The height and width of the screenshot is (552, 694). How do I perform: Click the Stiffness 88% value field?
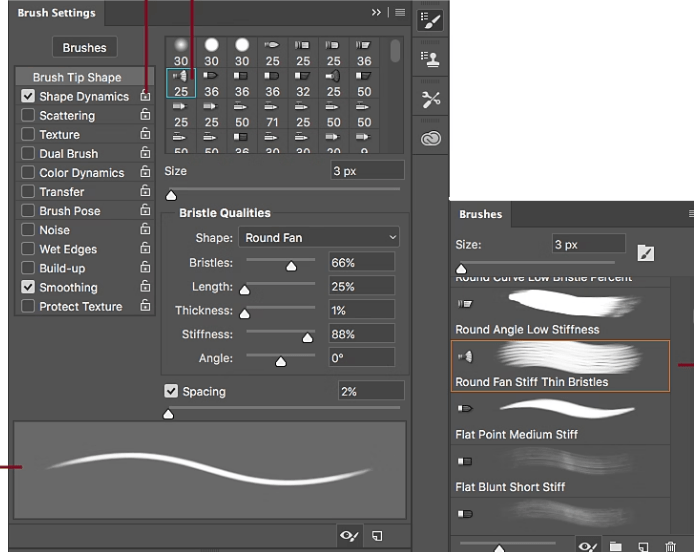tap(362, 334)
